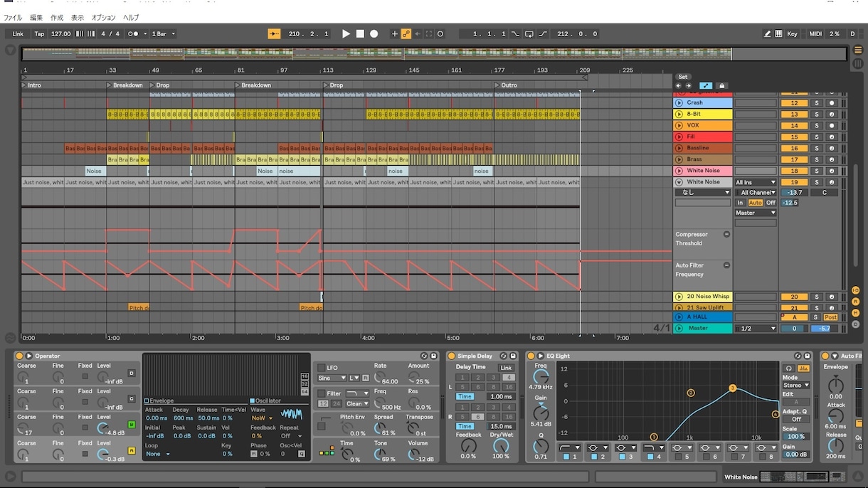Open the 1 Bar quantization dropdown
Image resolution: width=868 pixels, height=488 pixels.
pyautogui.click(x=163, y=33)
